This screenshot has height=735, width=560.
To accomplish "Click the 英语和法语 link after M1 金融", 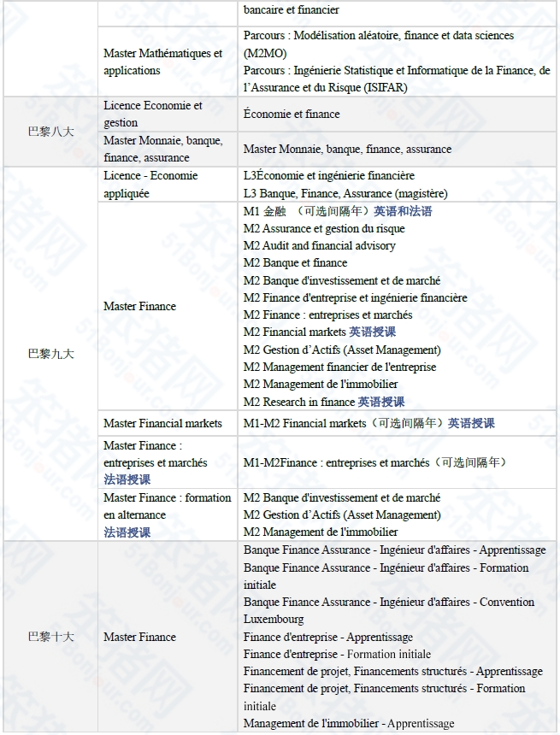I will click(403, 211).
